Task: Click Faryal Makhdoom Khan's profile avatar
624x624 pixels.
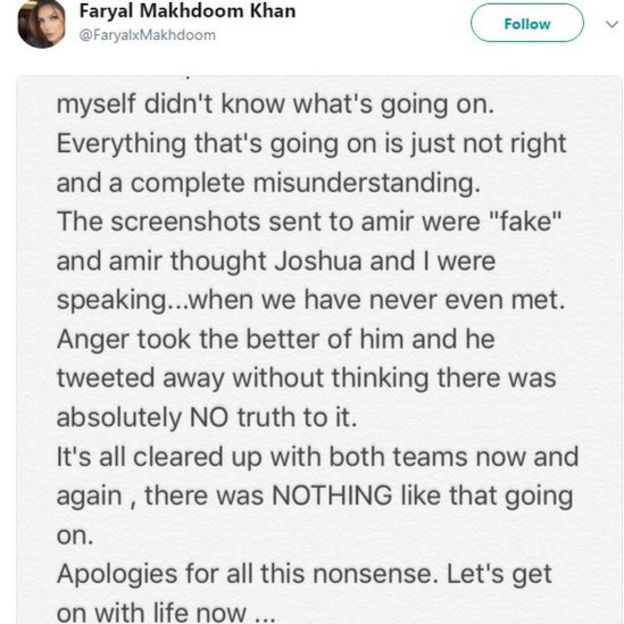Action: pos(42,24)
